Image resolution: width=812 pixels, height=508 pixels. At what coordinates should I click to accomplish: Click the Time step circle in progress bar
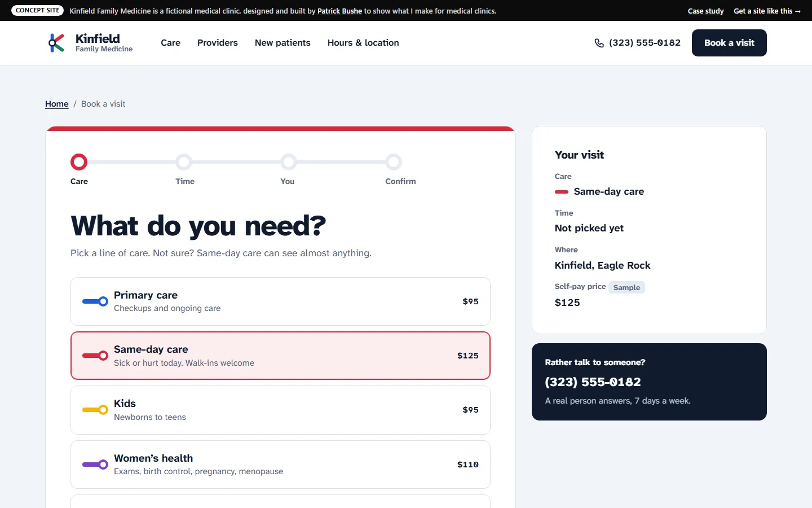184,162
